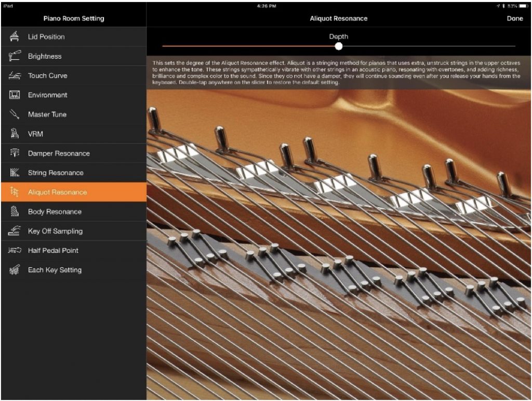This screenshot has height=401, width=532.
Task: Switch to the Environment setting entry
Action: pyautogui.click(x=73, y=95)
